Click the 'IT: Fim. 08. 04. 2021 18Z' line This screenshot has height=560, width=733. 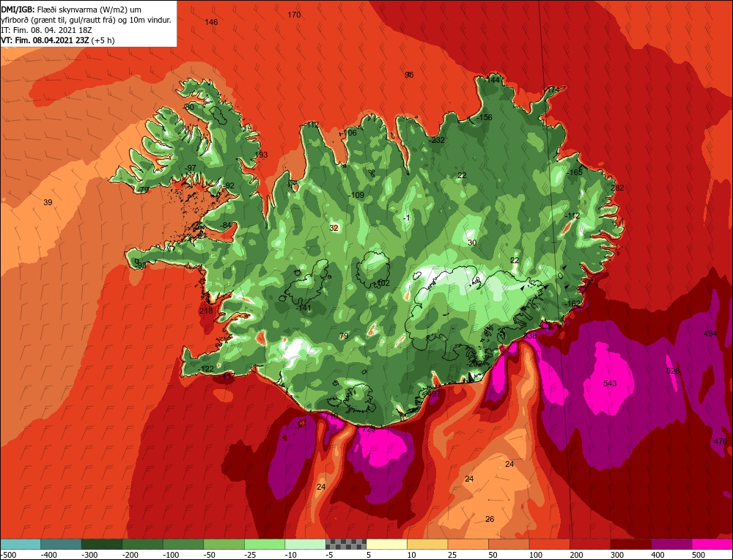click(x=46, y=30)
